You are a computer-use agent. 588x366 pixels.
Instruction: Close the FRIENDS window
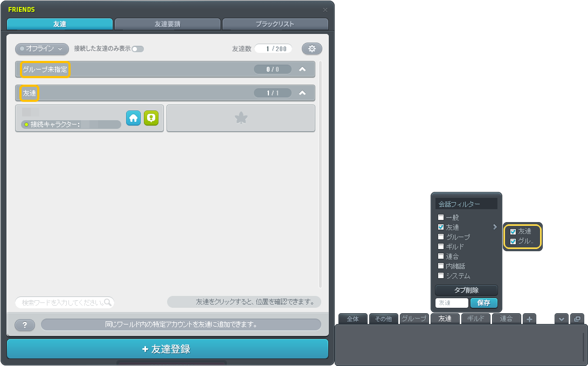[x=325, y=10]
